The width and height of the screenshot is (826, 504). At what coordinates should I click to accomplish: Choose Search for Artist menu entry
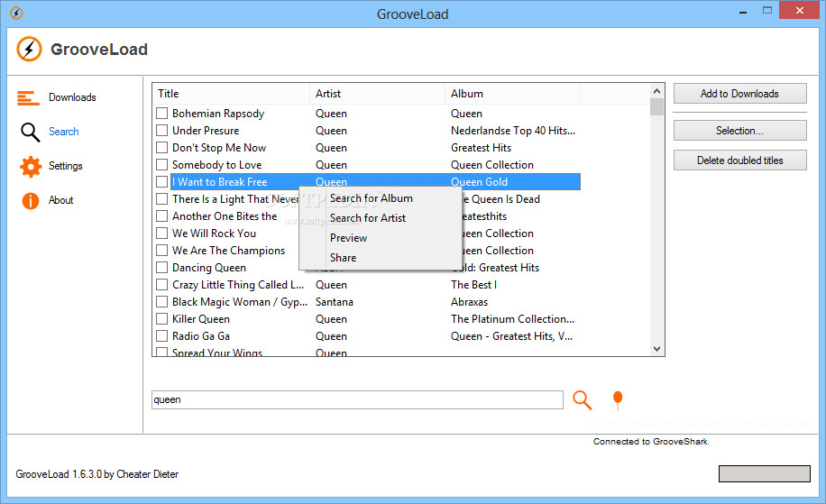point(368,218)
